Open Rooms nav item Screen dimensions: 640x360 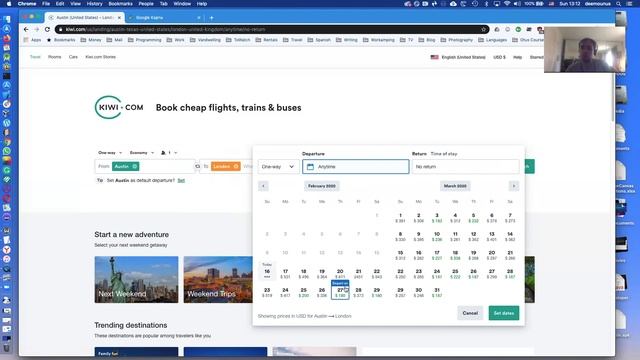pyautogui.click(x=54, y=57)
